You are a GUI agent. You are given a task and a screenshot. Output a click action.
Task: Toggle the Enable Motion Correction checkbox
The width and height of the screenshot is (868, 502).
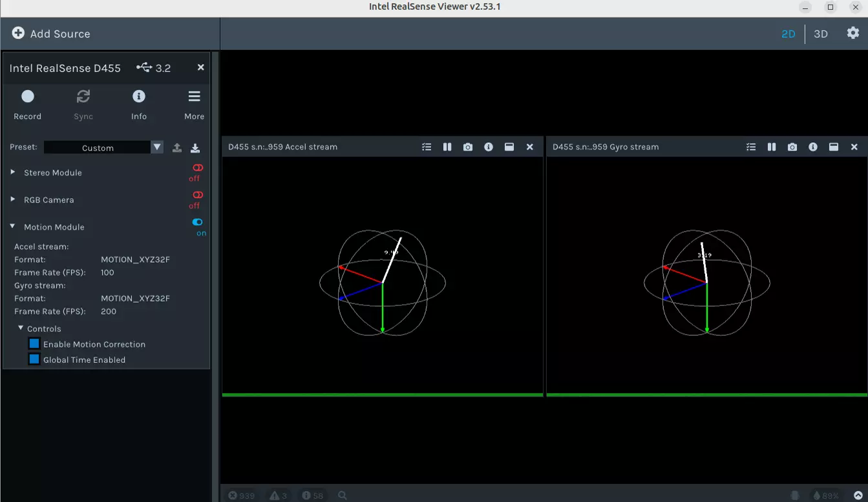point(34,344)
